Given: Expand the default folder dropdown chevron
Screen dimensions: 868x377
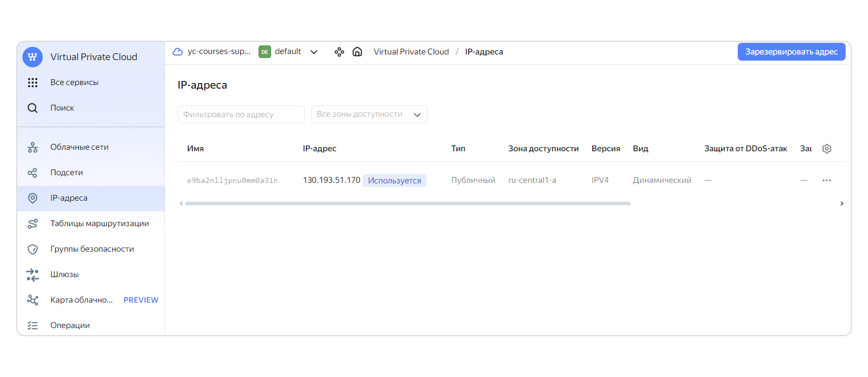Looking at the screenshot, I should pyautogui.click(x=314, y=52).
